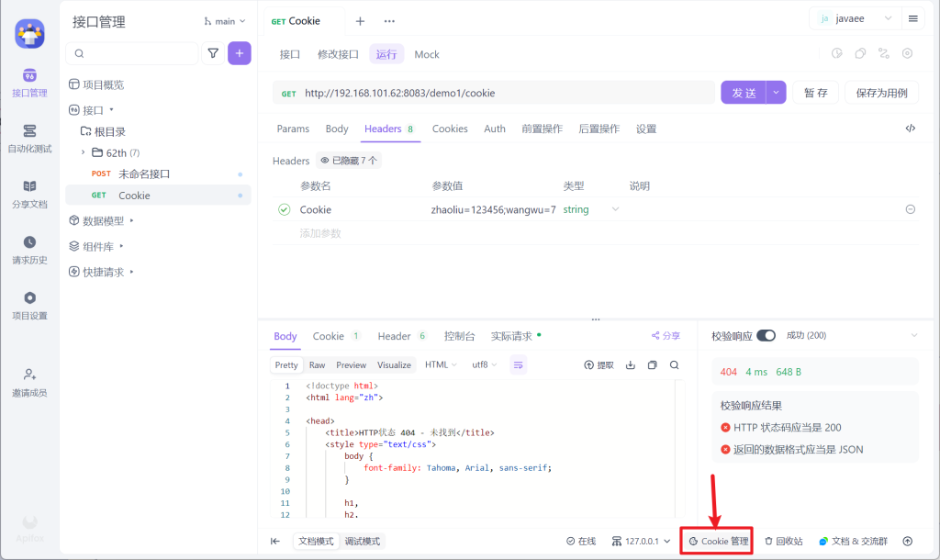
Task: Toggle the 校验响应 switch
Action: pos(766,335)
